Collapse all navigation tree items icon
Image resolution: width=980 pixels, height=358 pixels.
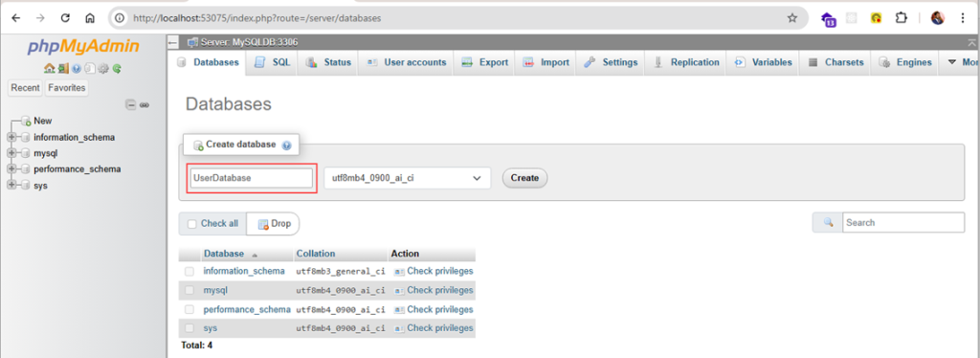[x=131, y=105]
